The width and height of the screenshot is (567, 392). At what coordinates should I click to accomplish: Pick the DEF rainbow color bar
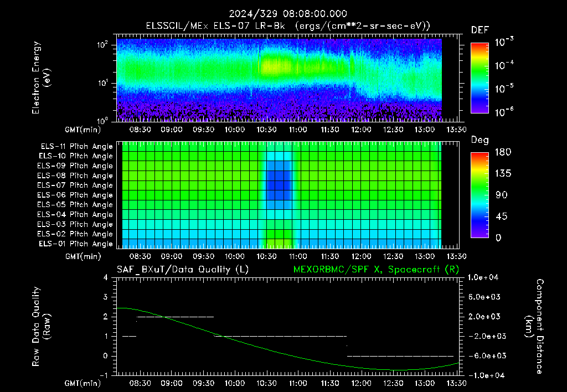[x=480, y=78]
